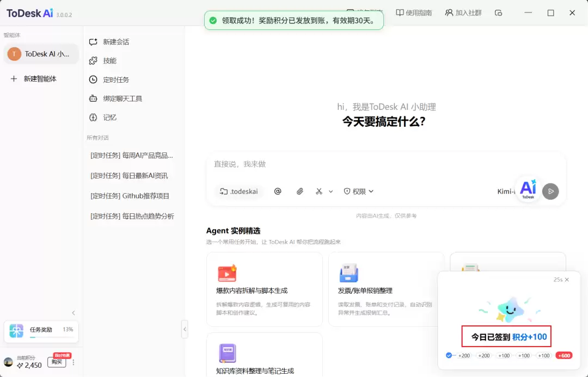This screenshot has height=377, width=588.
Task: Click the 直接说,我来做 message input field
Action: pyautogui.click(x=385, y=164)
